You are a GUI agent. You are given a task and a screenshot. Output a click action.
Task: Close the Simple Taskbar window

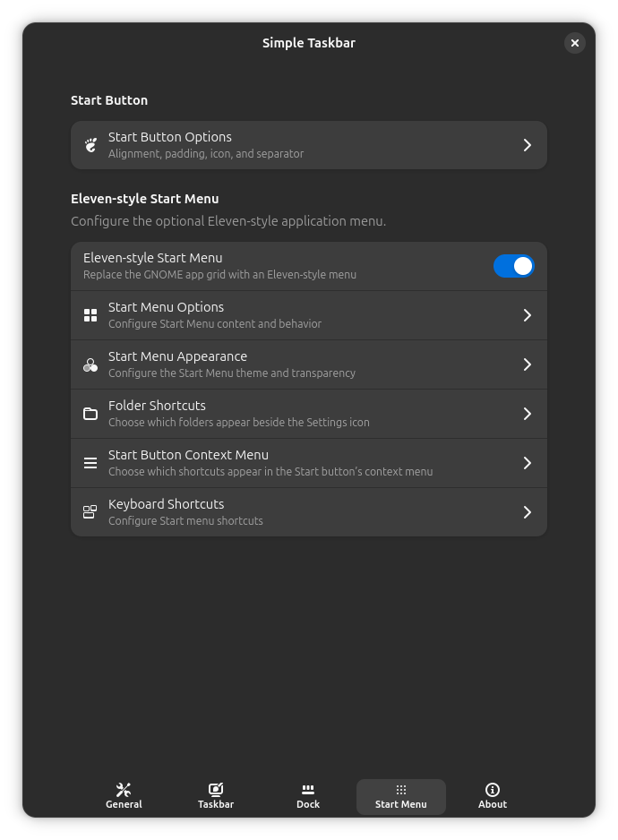pyautogui.click(x=575, y=43)
